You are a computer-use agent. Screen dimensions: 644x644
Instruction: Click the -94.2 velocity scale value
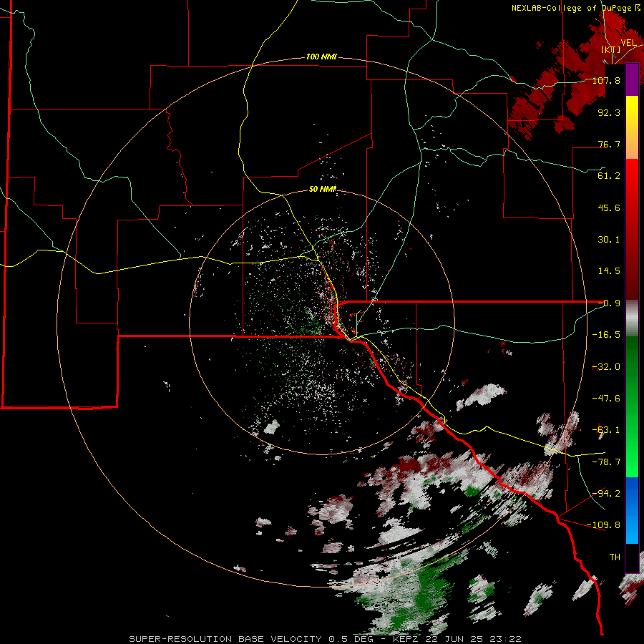[606, 494]
